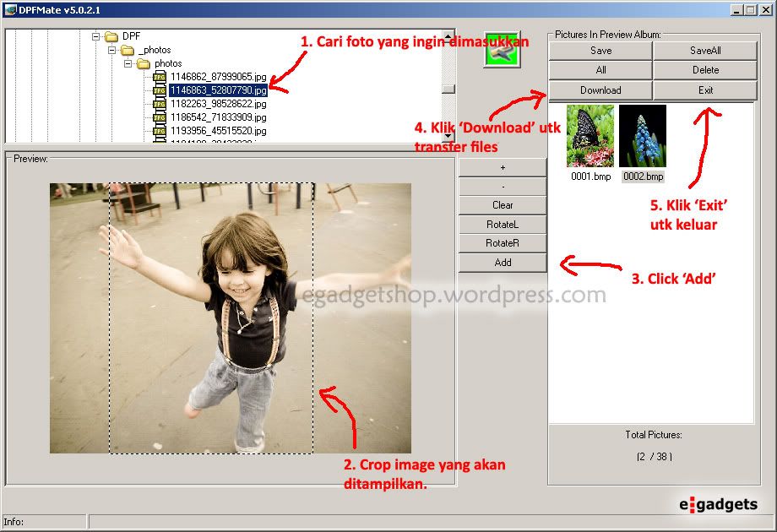Click the Exit button
777x532 pixels.
[705, 90]
